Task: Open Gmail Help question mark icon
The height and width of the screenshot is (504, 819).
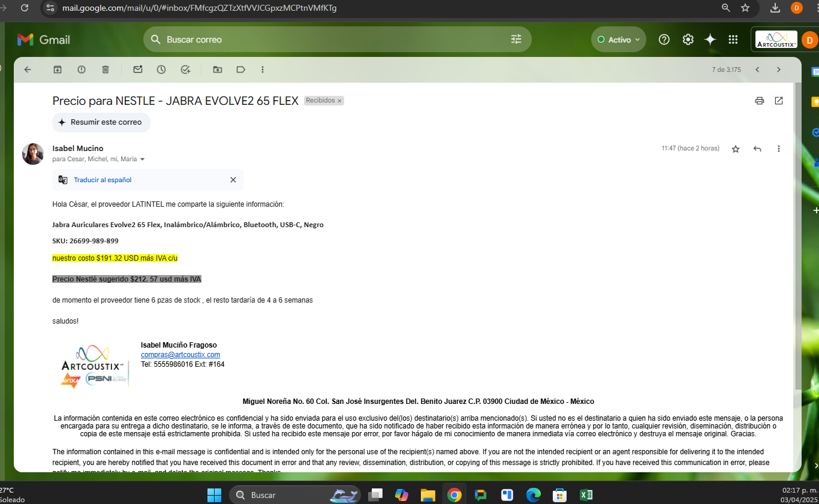Action: (664, 40)
